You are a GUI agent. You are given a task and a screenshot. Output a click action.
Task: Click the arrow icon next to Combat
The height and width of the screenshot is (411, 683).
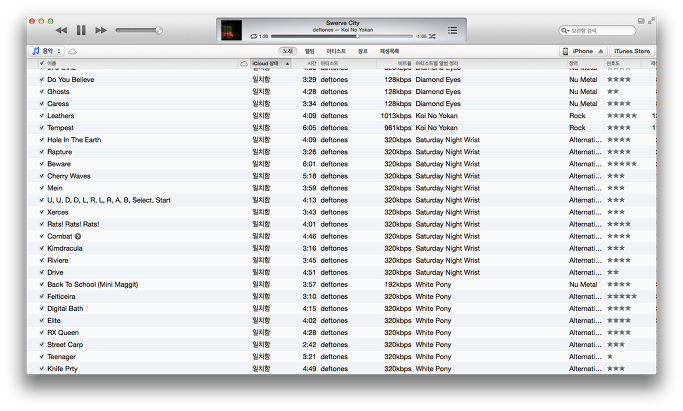(x=78, y=236)
